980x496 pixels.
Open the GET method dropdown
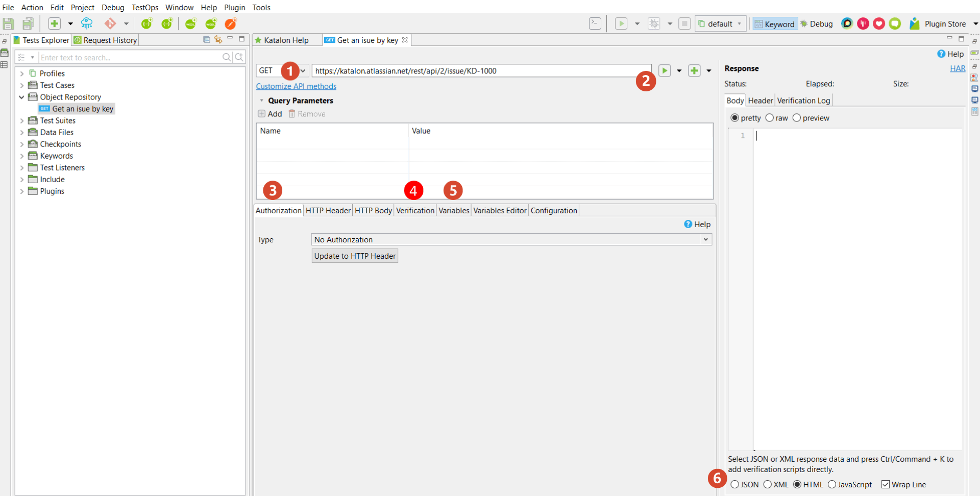pyautogui.click(x=303, y=70)
